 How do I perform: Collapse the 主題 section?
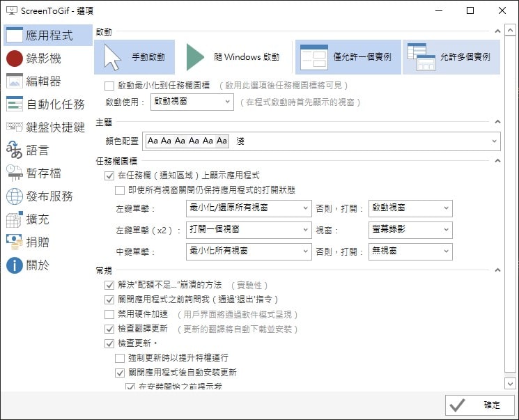497,122
